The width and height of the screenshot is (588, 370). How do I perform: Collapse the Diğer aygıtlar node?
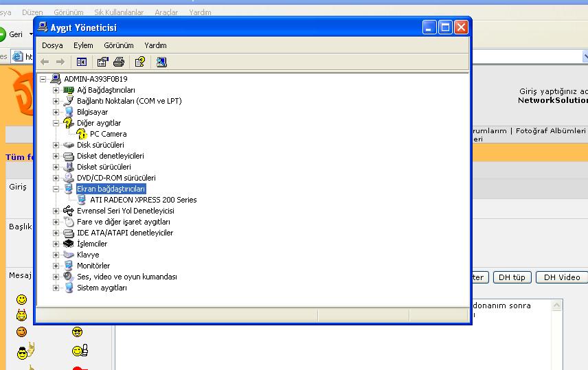(x=56, y=123)
